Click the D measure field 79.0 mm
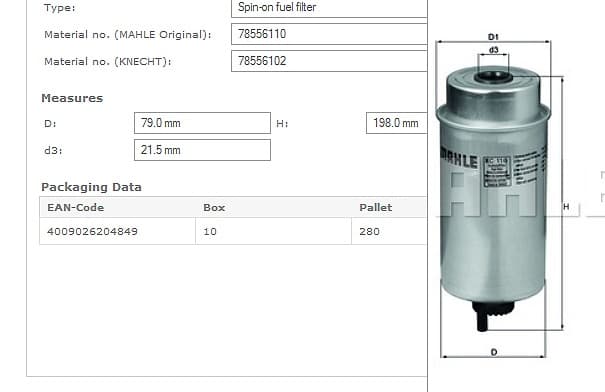605x392 pixels. coord(202,123)
